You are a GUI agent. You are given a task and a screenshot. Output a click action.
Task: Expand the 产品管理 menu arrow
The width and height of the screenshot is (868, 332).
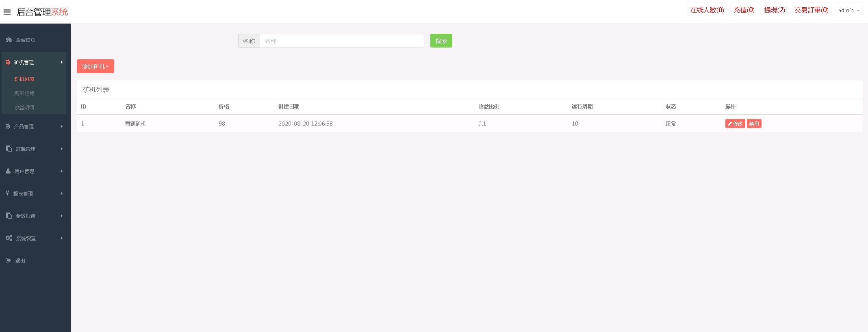[62, 126]
